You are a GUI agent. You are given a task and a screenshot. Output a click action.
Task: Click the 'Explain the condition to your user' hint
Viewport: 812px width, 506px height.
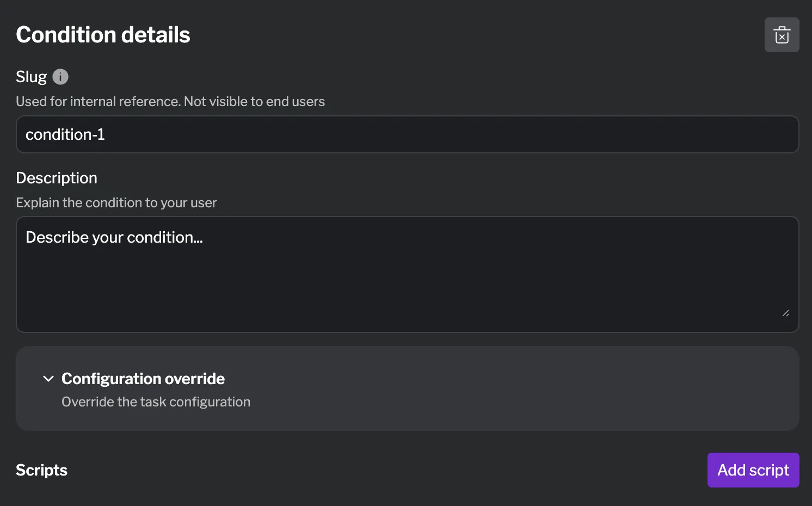(116, 203)
